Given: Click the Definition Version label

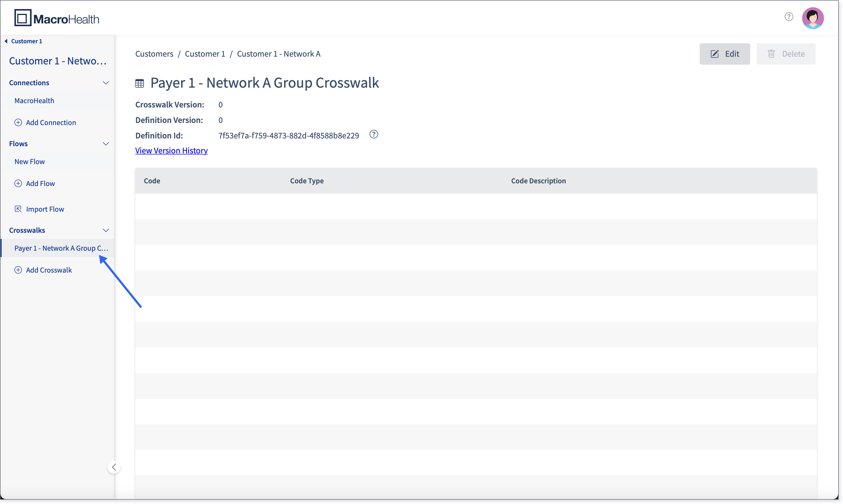Looking at the screenshot, I should (x=169, y=120).
